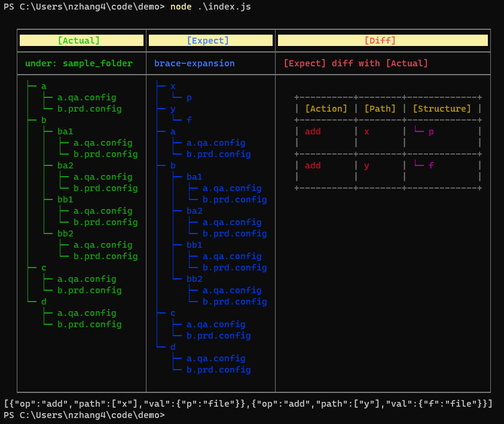The height and width of the screenshot is (424, 504).
Task: Click a.qa.config under Expect folder 'ba2'
Action: pos(232,222)
